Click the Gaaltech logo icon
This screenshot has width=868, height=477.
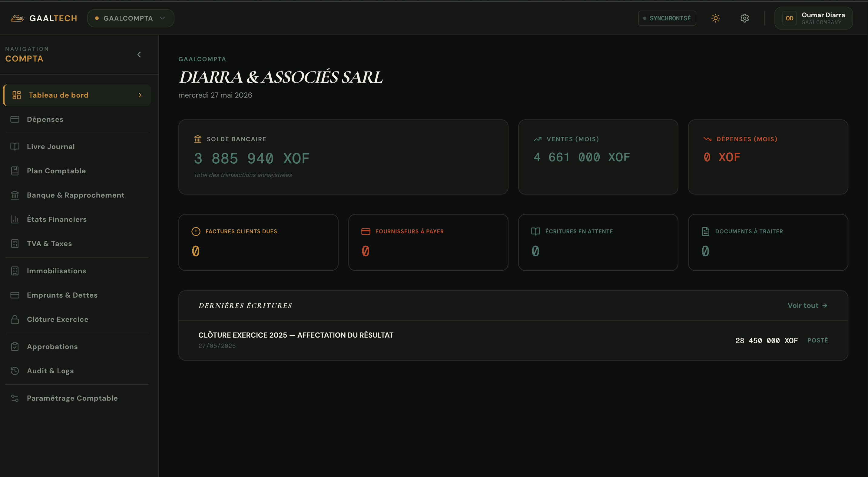pyautogui.click(x=17, y=18)
